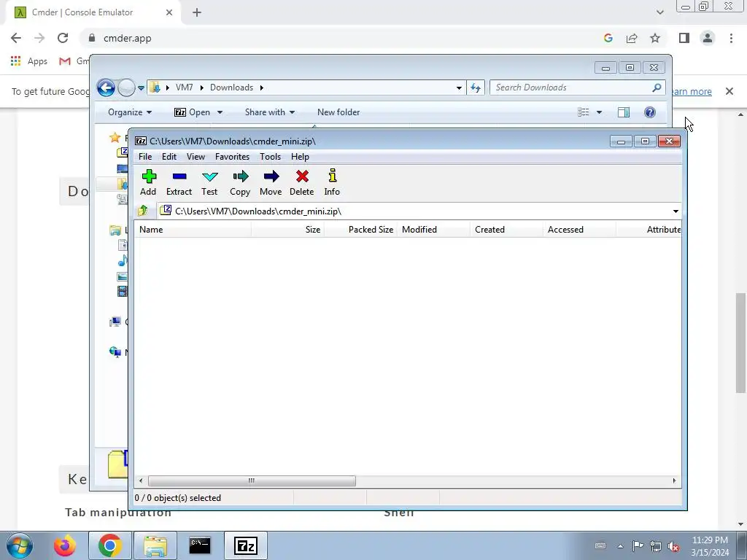
Task: Click right arrow of 7-Zip horizontal scrollbar
Action: (x=674, y=481)
